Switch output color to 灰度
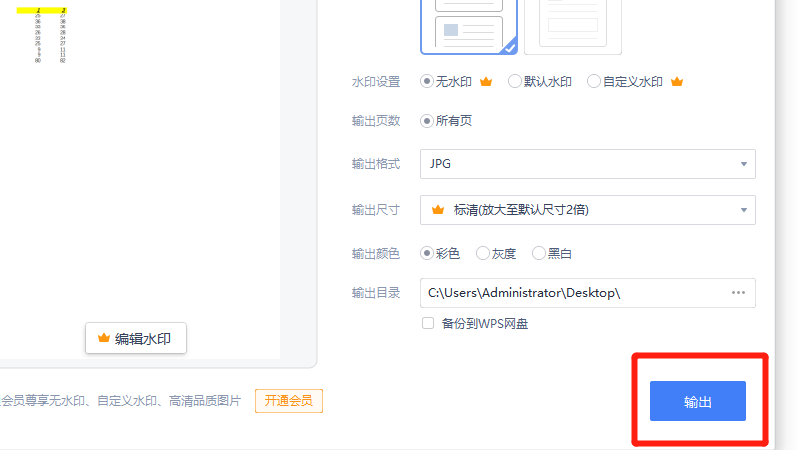Image resolution: width=800 pixels, height=450 pixels. point(483,254)
